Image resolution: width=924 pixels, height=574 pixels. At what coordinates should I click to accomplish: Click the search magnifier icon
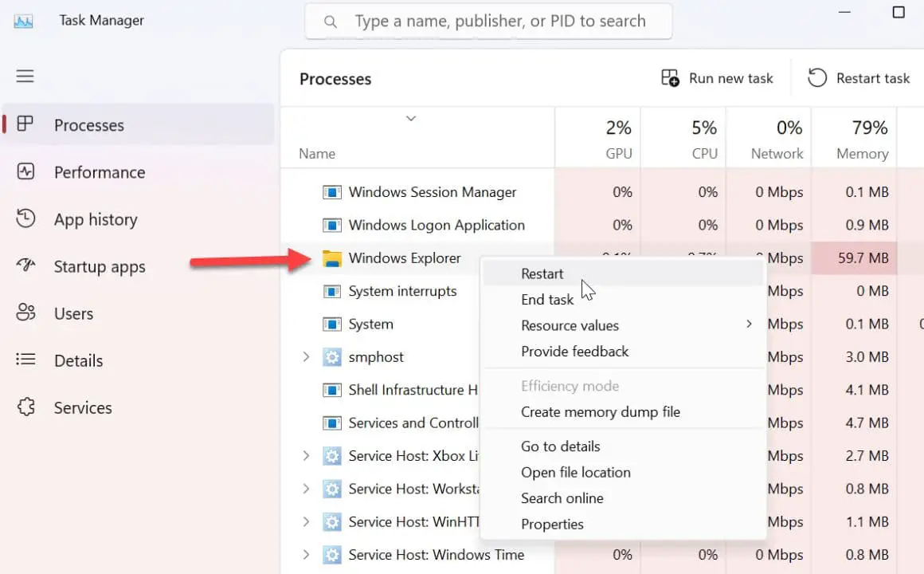point(331,22)
